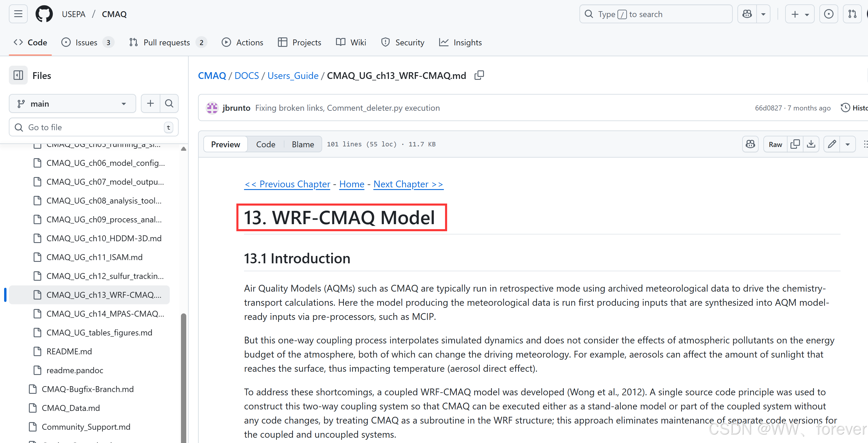The image size is (868, 443).
Task: Open the Pull requests tab
Action: point(167,42)
